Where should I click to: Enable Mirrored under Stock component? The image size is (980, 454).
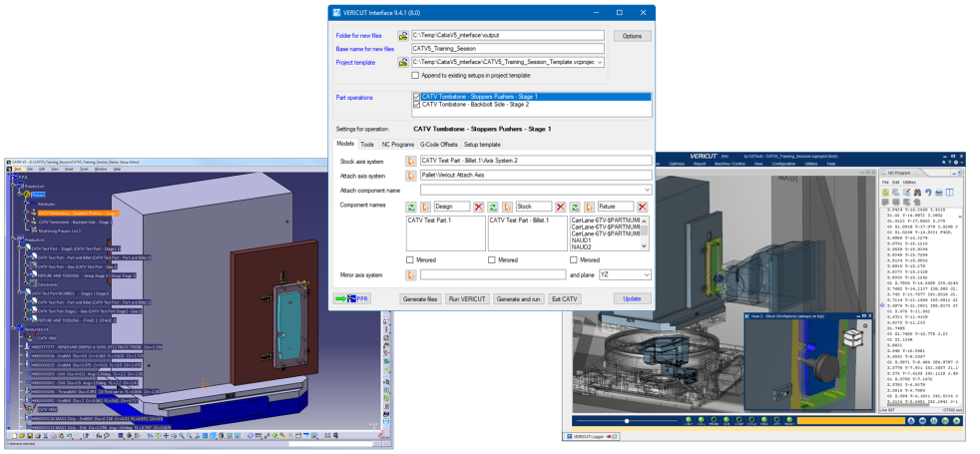point(491,259)
